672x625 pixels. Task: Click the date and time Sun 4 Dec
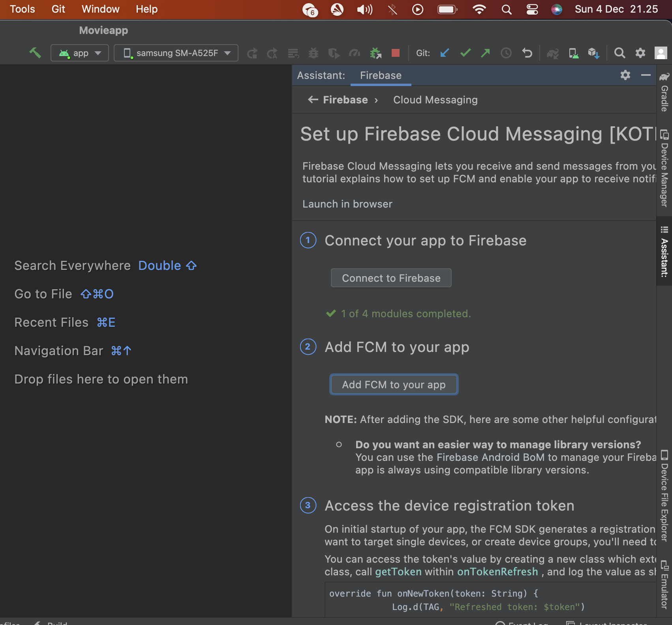point(616,9)
